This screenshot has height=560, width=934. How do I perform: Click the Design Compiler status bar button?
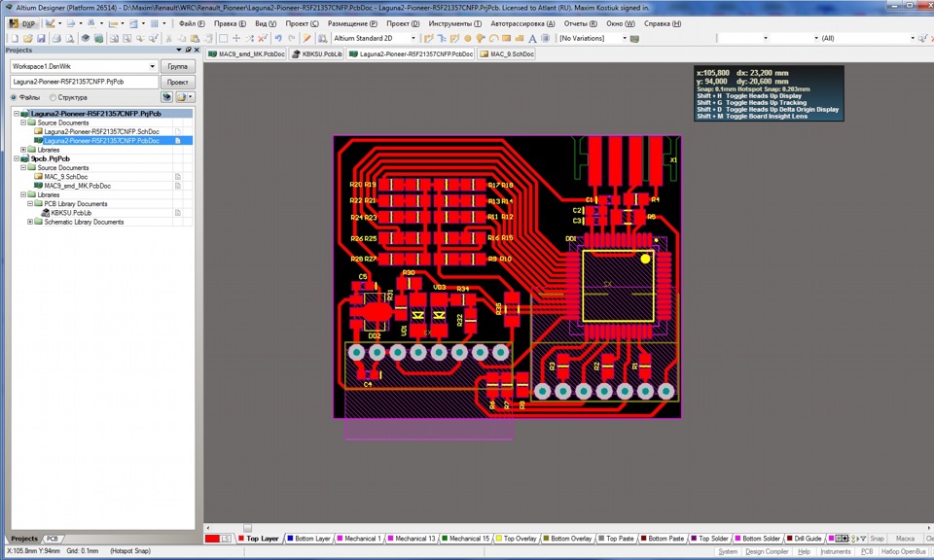[x=767, y=551]
